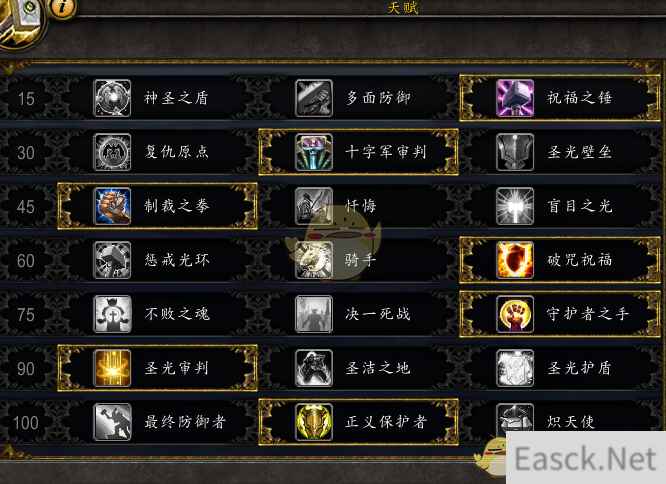This screenshot has height=484, width=666.
Task: Click the 十字军审判 talent icon
Action: pyautogui.click(x=314, y=152)
